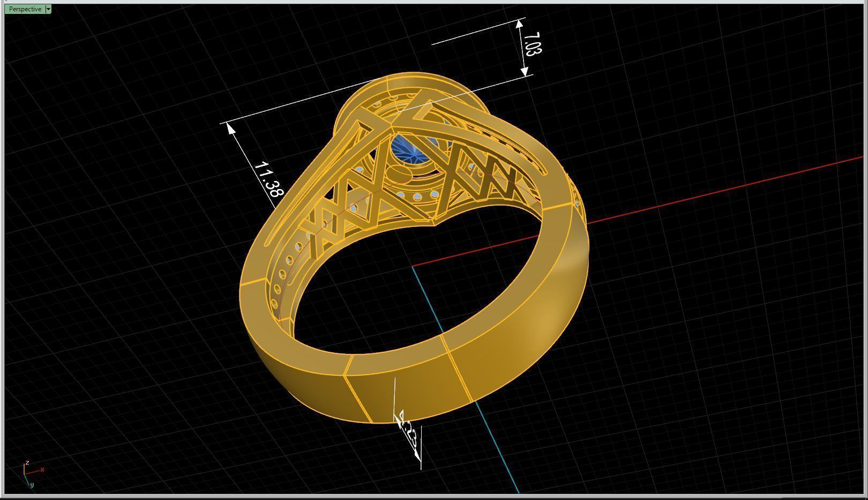Select the 11.38 dimension annotation
Screen dimensions: 868x500
click(268, 179)
